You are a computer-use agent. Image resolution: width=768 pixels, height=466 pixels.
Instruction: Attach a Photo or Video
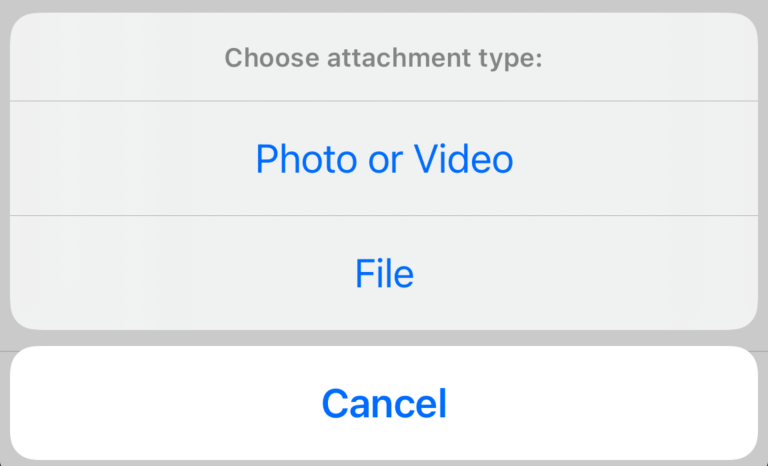pos(384,159)
